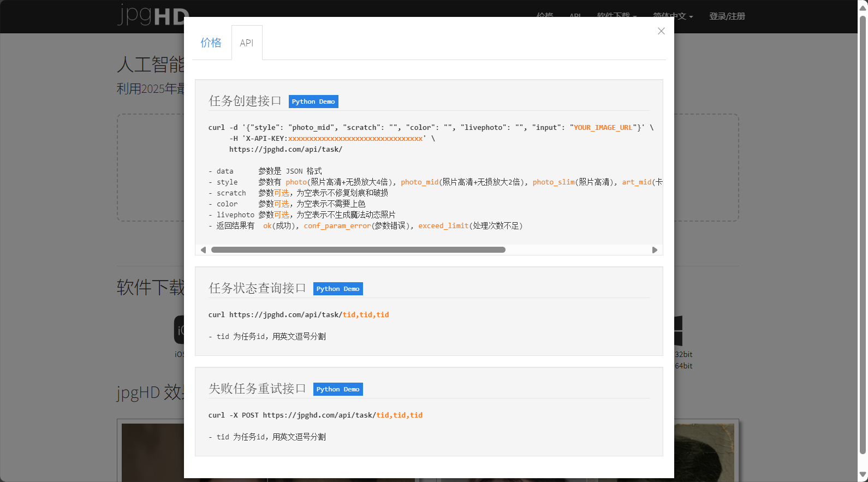Open Python Demo for 任务创建接口
This screenshot has height=482, width=868.
click(x=313, y=102)
